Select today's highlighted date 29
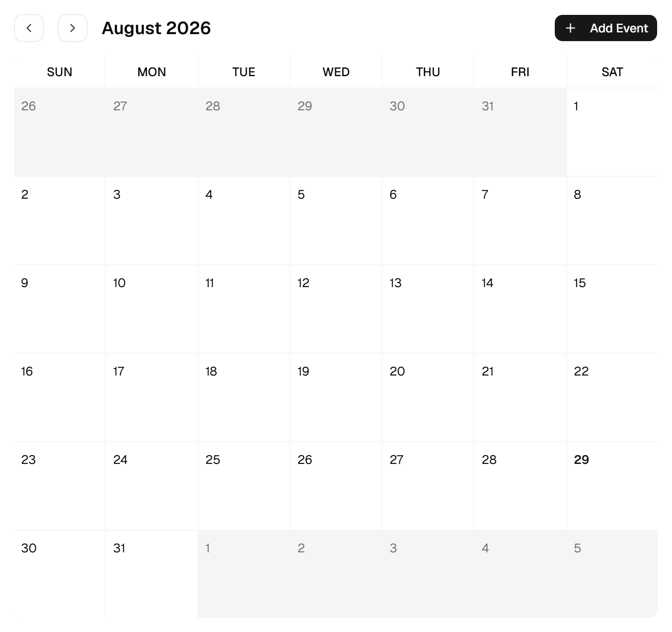The height and width of the screenshot is (632, 672). point(612,486)
